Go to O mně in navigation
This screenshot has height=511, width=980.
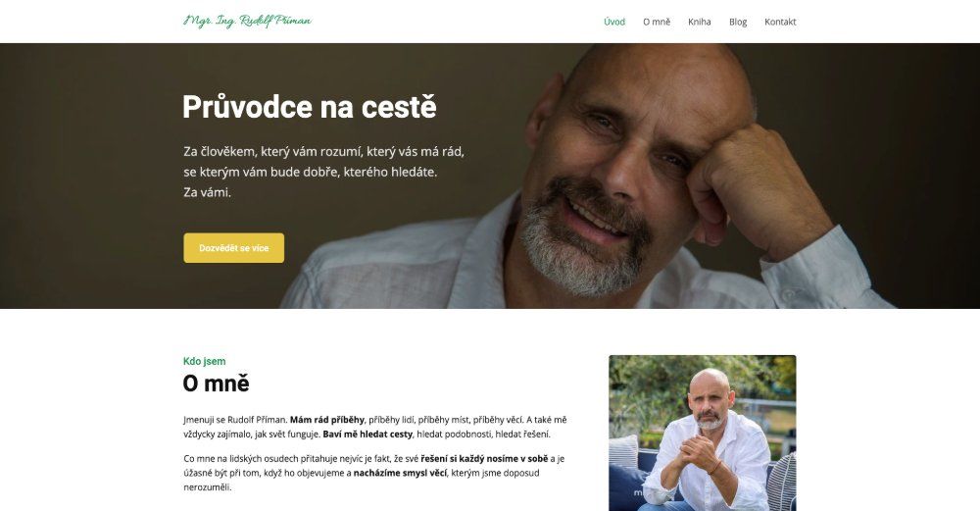(657, 22)
